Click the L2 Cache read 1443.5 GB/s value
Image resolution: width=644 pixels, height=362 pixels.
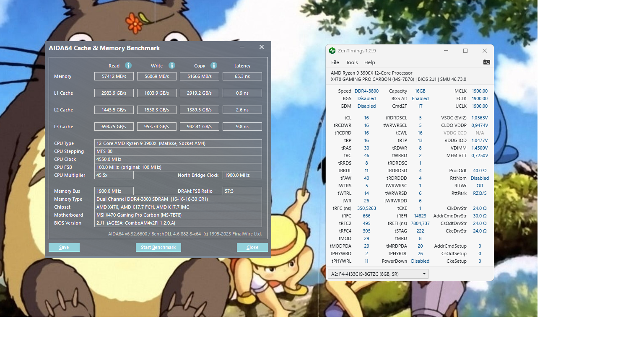pyautogui.click(x=114, y=110)
